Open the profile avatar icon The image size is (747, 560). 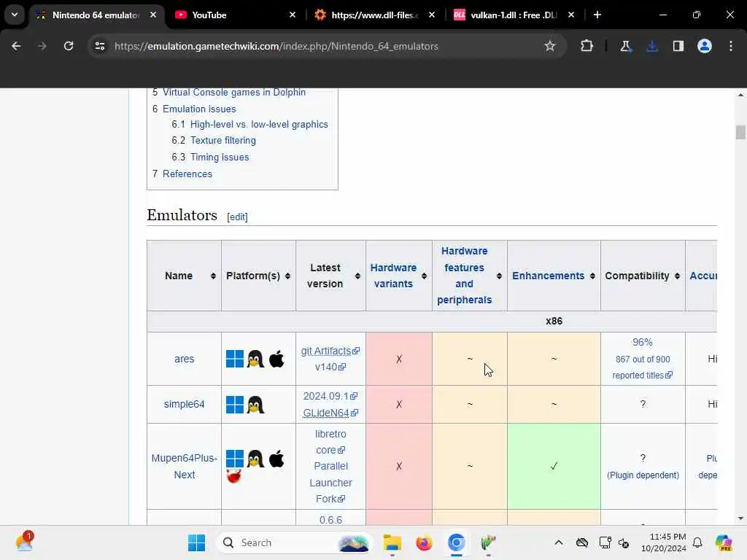[x=704, y=46]
